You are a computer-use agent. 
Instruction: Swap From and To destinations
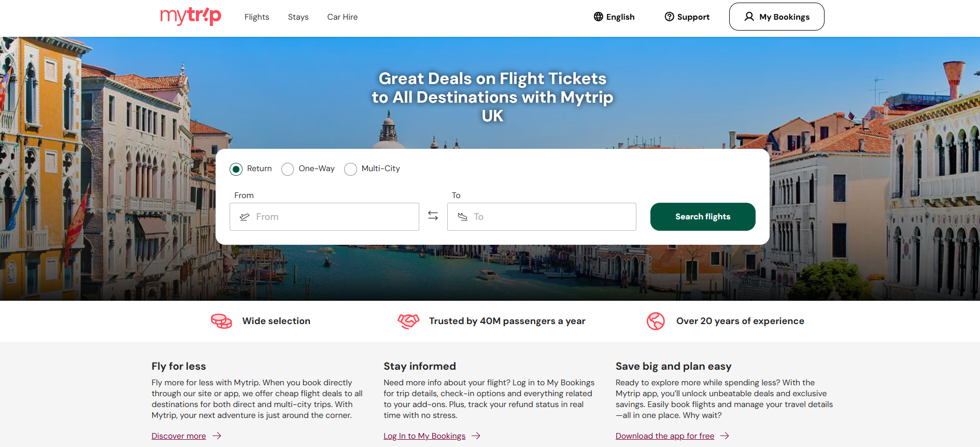(x=433, y=215)
